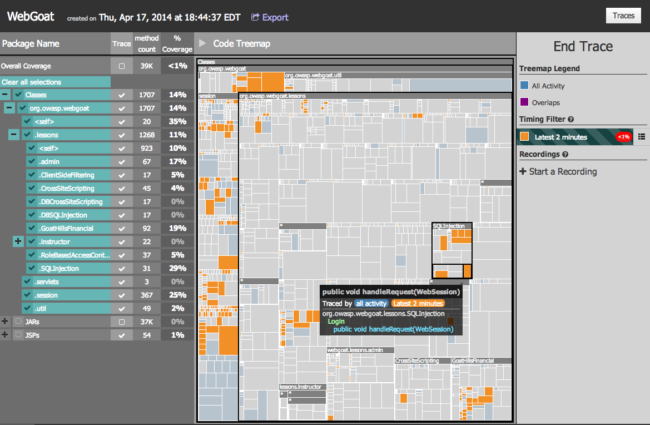The height and width of the screenshot is (425, 650).
Task: Uncheck the .util package checkbox
Action: 27,308
